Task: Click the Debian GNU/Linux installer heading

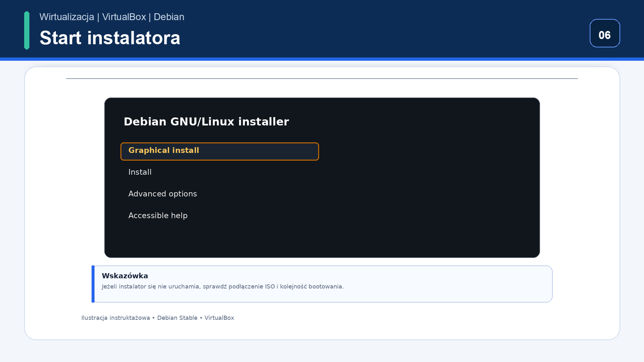Action: pyautogui.click(x=206, y=121)
